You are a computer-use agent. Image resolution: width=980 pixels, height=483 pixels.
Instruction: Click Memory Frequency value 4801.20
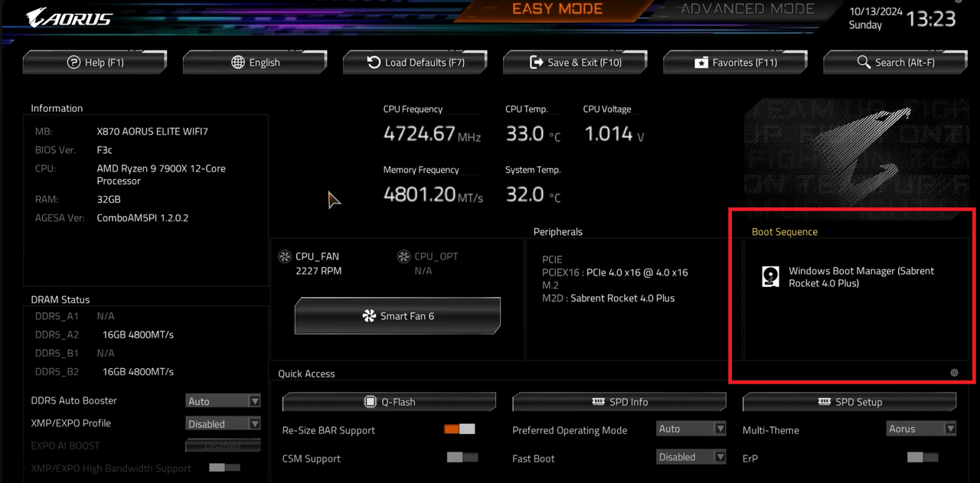coord(420,194)
